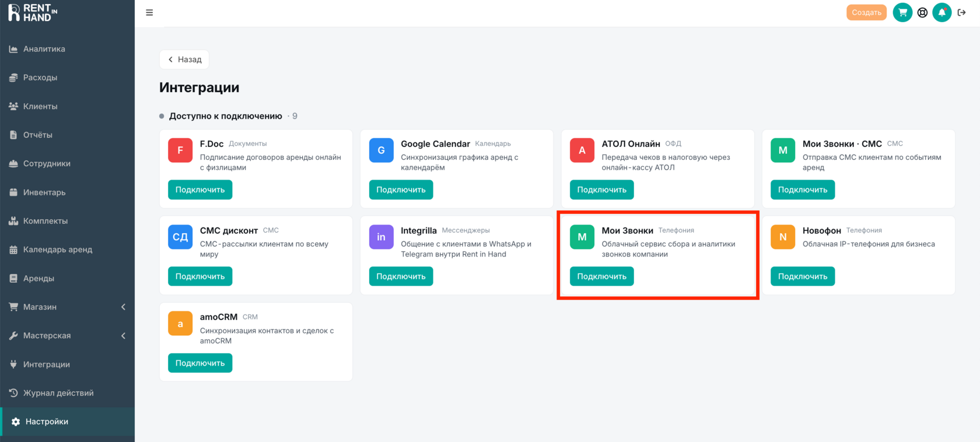Open Аренды in the sidebar
Screen dimensions: 980x442
click(68, 278)
